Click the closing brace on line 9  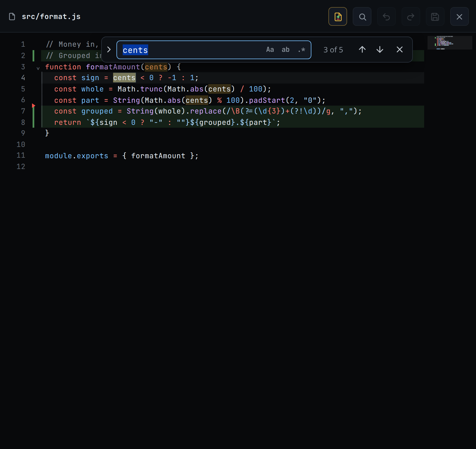coord(47,133)
